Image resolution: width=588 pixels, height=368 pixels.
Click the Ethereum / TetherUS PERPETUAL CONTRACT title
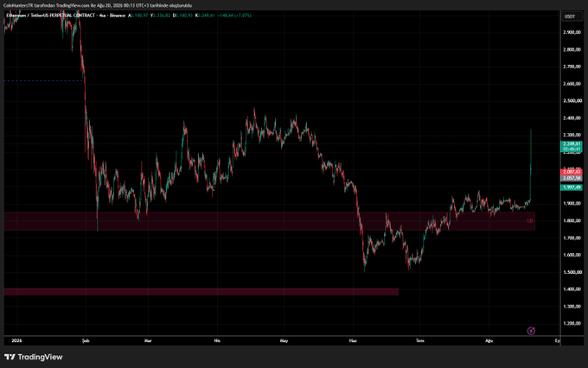tap(50, 16)
